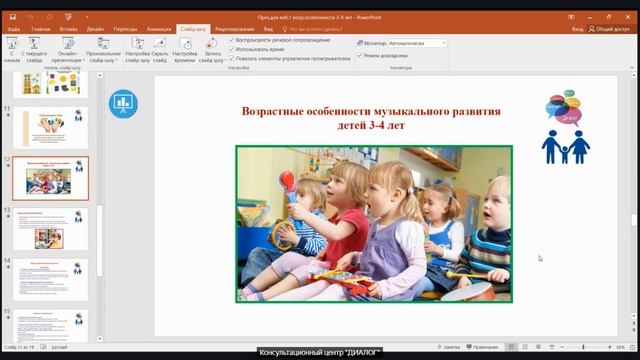Image resolution: width=640 pixels, height=360 pixels.
Task: Switch to the Вставка ribbon tab
Action: (69, 29)
